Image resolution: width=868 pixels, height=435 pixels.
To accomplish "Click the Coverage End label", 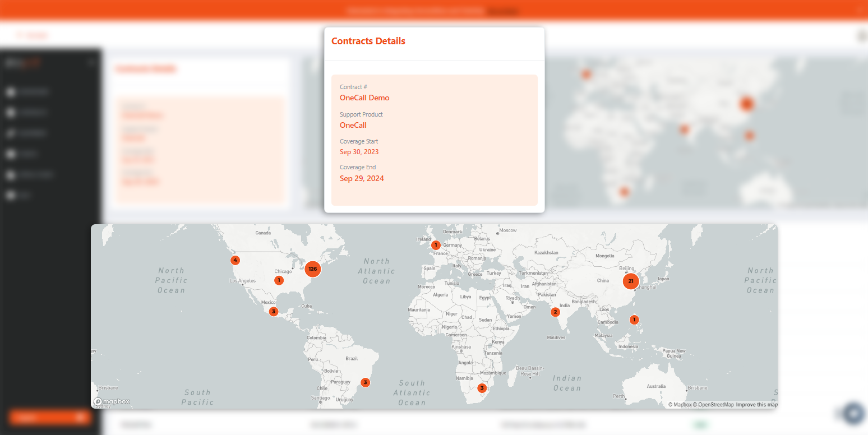I will pos(358,167).
